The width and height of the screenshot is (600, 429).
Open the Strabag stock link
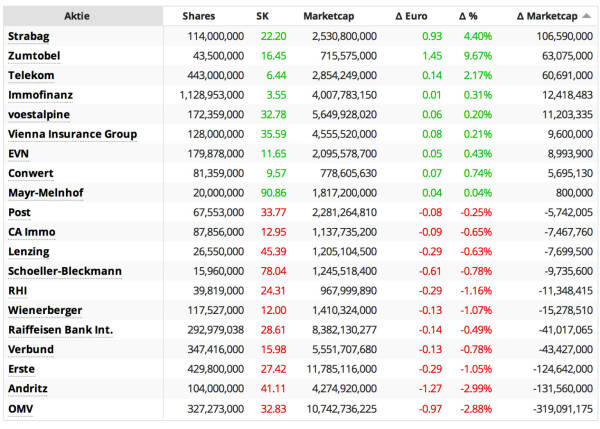[29, 36]
